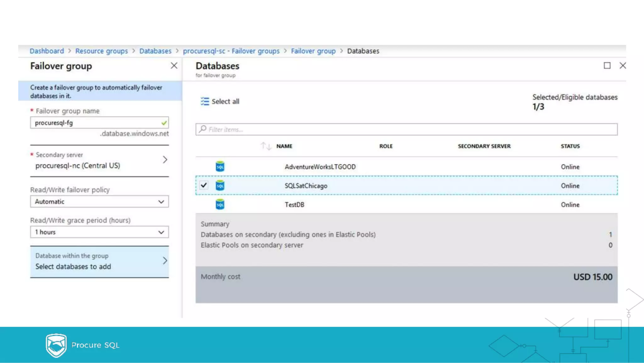The image size is (644, 363).
Task: Select the AdventureWorksLTGOOD database row
Action: [320, 167]
